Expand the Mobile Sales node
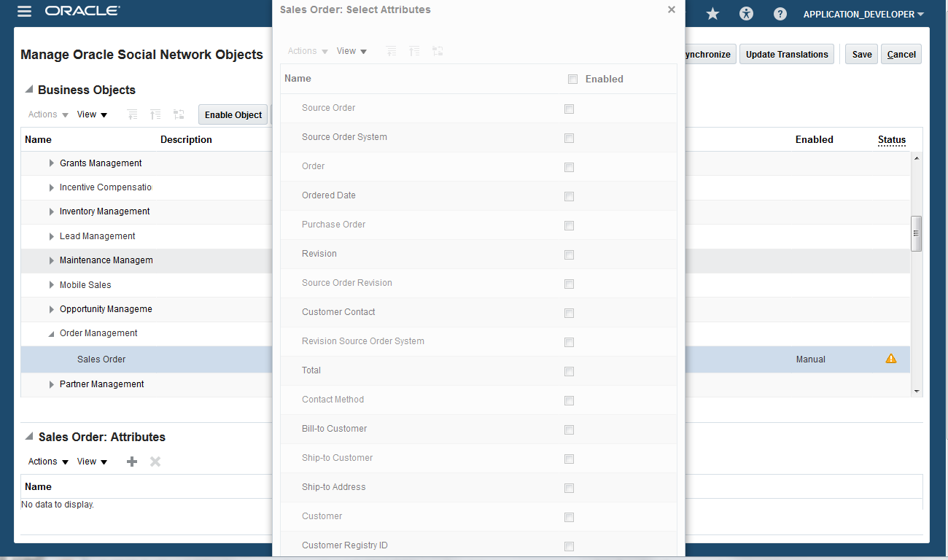 pyautogui.click(x=52, y=285)
